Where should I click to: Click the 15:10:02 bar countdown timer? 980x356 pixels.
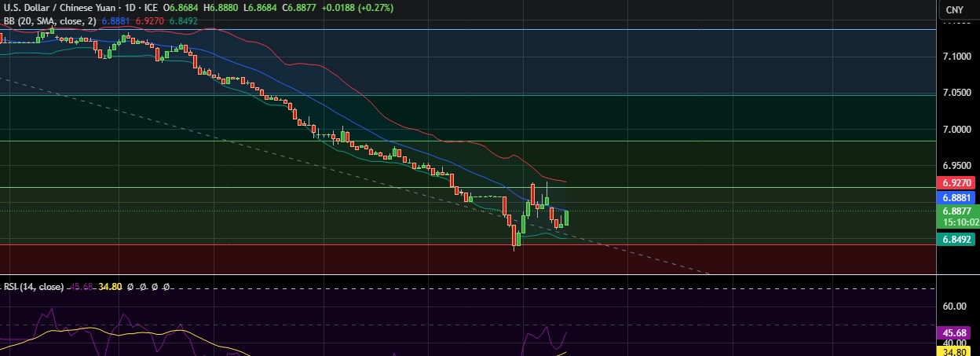(x=960, y=222)
